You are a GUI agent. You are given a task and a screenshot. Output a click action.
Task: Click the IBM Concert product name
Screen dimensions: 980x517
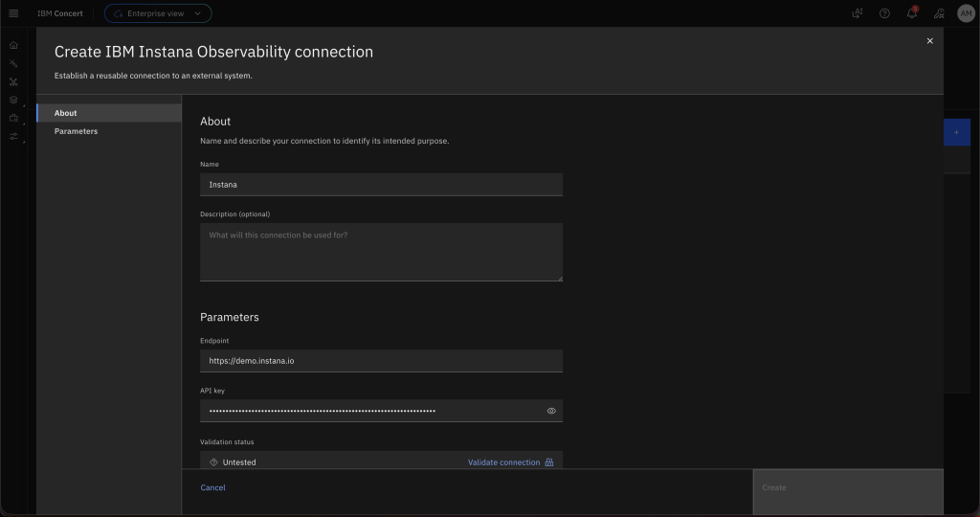tap(60, 13)
